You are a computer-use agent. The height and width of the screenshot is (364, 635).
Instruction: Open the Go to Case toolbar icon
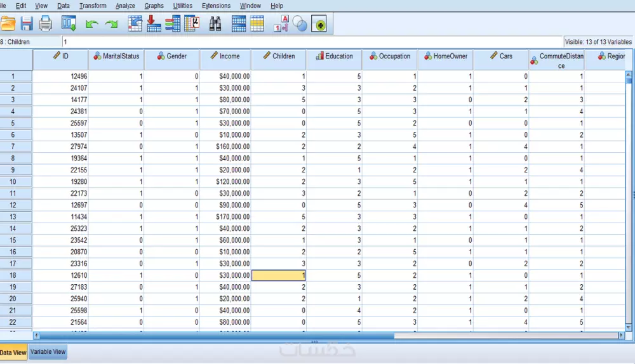coord(135,24)
